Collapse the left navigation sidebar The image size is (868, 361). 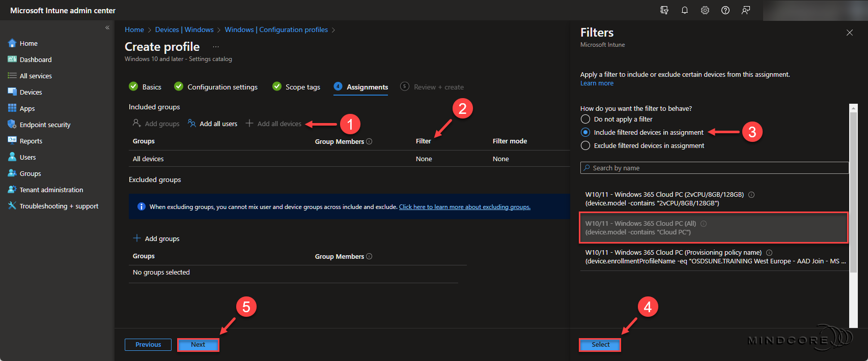(x=107, y=27)
